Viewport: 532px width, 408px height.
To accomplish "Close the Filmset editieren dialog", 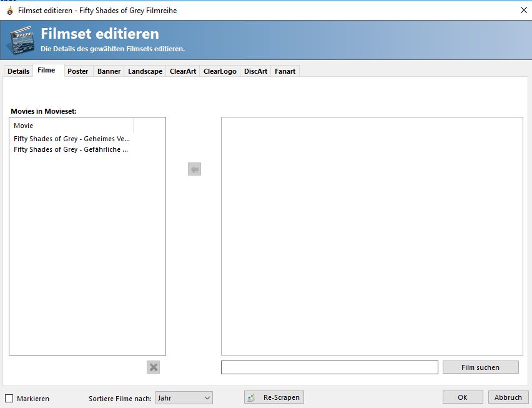I will [523, 10].
